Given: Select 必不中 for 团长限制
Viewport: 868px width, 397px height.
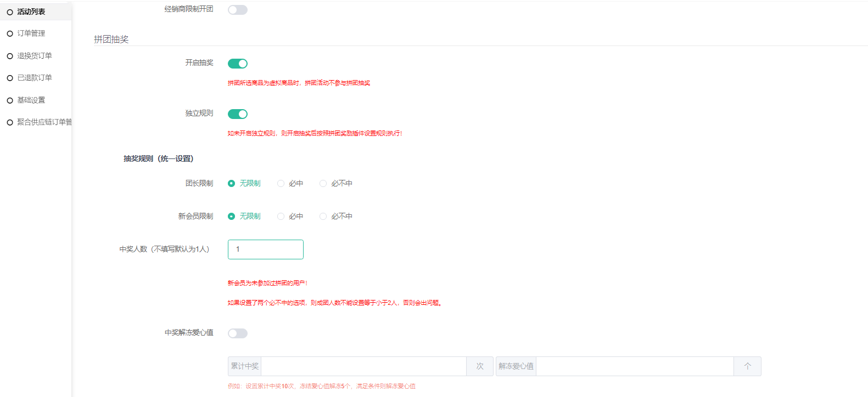Looking at the screenshot, I should (323, 184).
